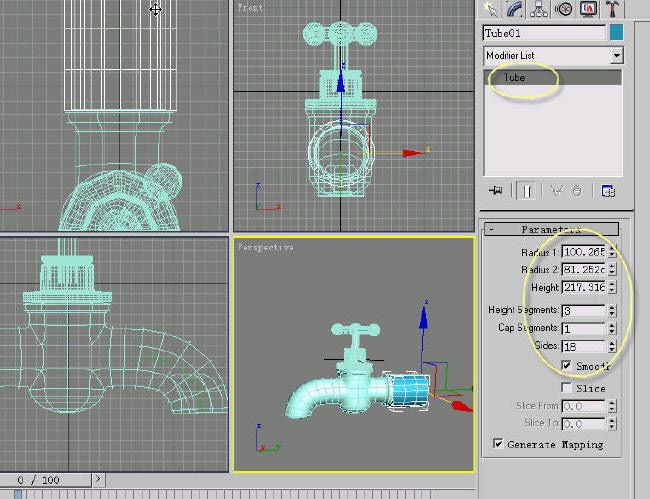The image size is (650, 499).
Task: Click the red X-axis arrow in Front viewport
Action: 412,153
